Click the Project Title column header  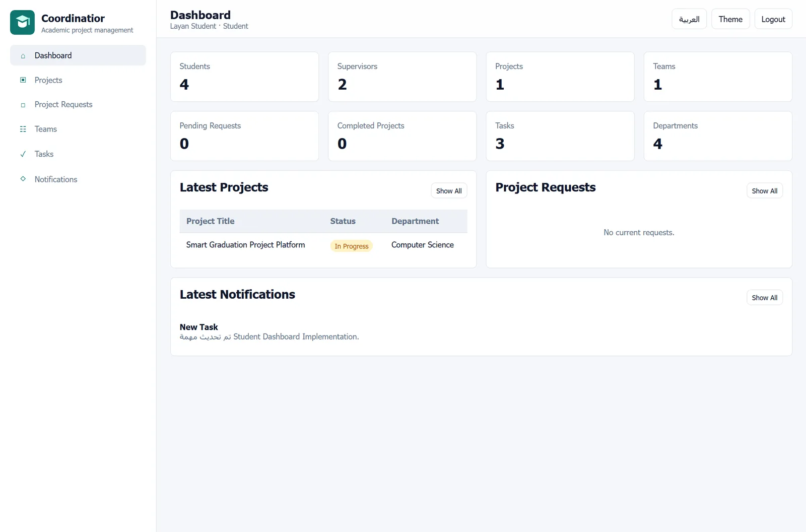pos(210,221)
